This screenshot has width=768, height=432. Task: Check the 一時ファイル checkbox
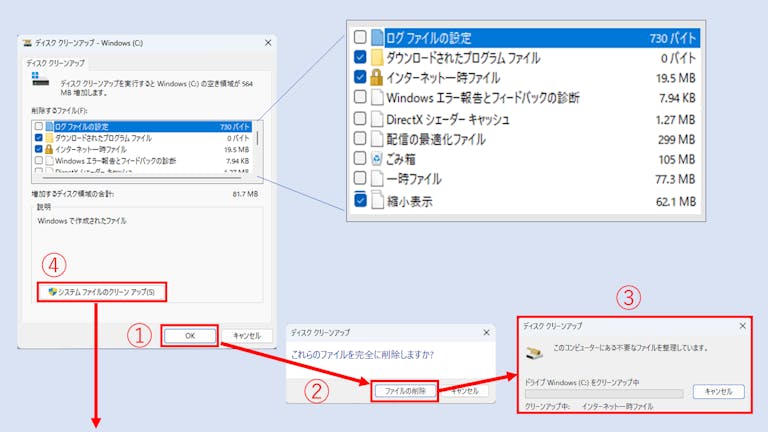pyautogui.click(x=360, y=178)
